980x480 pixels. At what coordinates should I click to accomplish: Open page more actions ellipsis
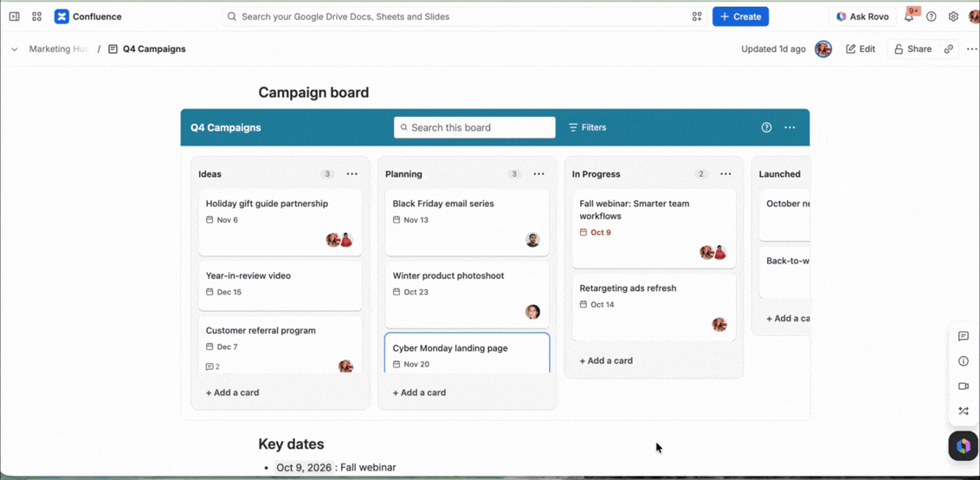971,49
